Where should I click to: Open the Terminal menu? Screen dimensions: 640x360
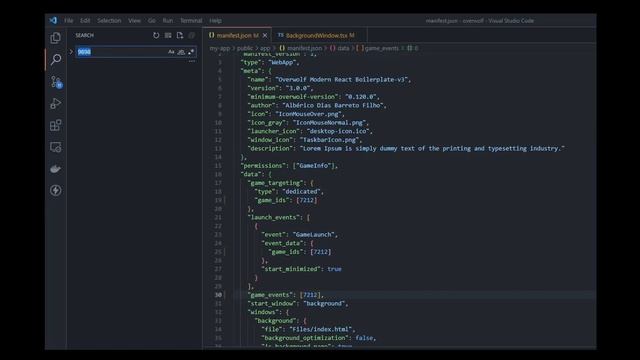(x=191, y=20)
